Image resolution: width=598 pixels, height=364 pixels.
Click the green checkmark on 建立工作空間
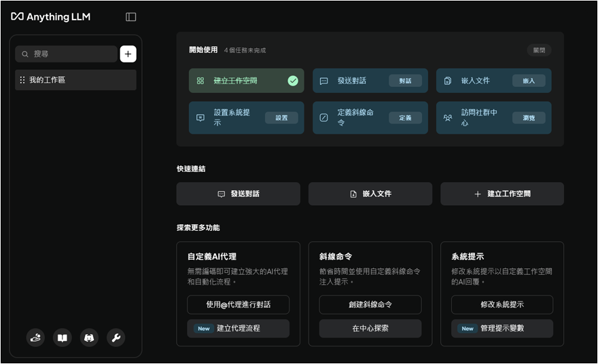point(293,81)
